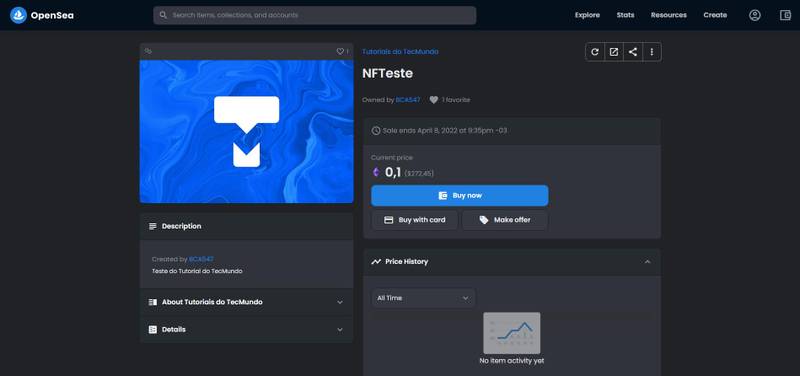The width and height of the screenshot is (800, 376).
Task: Open the All Time range dropdown
Action: click(x=423, y=298)
